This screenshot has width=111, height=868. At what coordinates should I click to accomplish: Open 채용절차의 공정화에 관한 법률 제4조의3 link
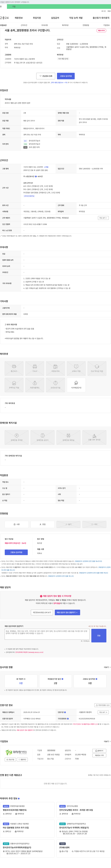89,561
